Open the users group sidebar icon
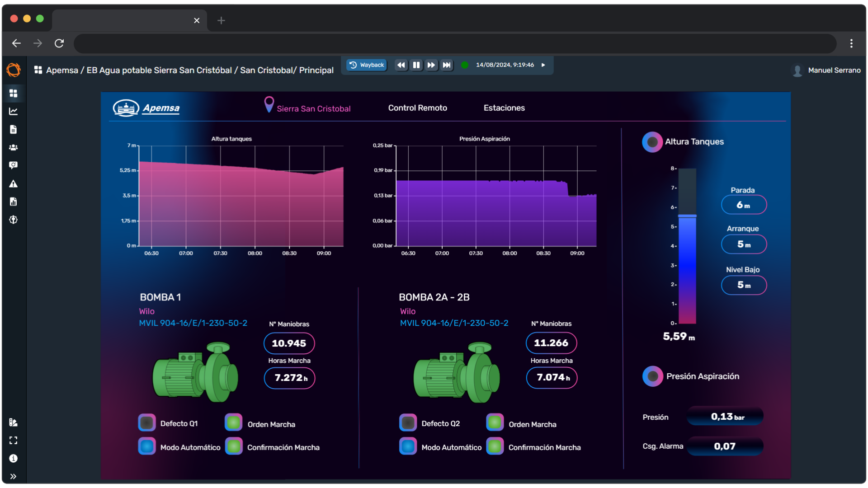 pyautogui.click(x=13, y=147)
